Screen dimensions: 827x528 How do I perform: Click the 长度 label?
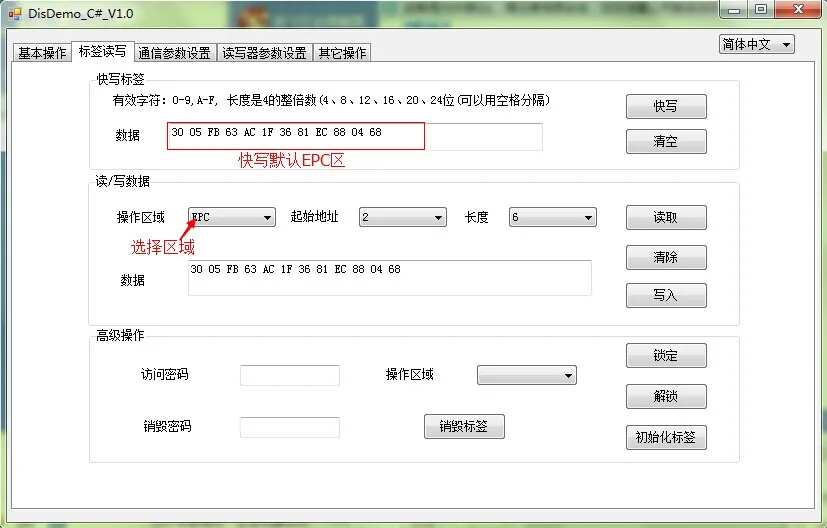pyautogui.click(x=477, y=217)
